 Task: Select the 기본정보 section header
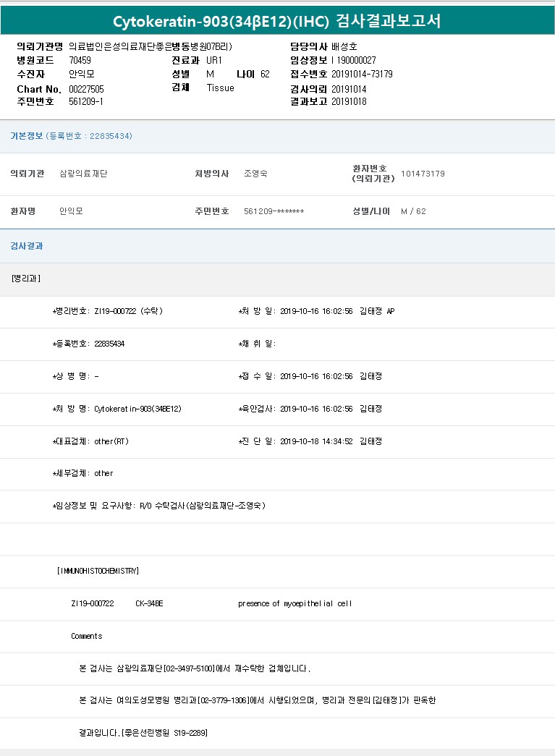[25, 136]
